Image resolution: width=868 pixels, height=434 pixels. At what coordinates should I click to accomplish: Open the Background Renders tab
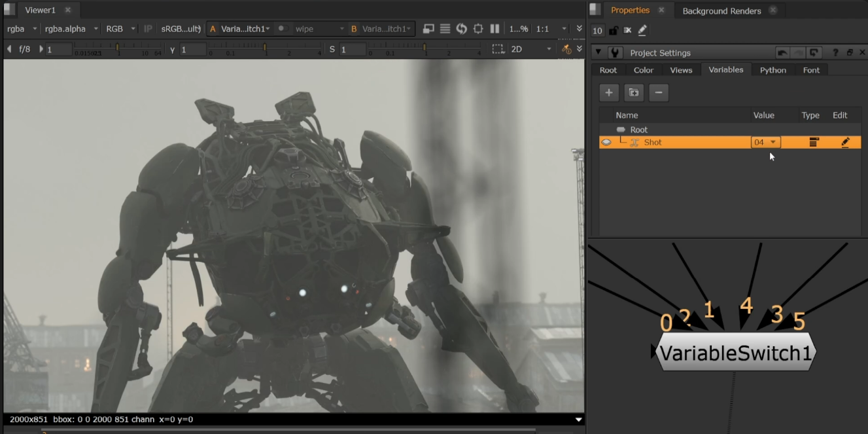click(x=721, y=10)
